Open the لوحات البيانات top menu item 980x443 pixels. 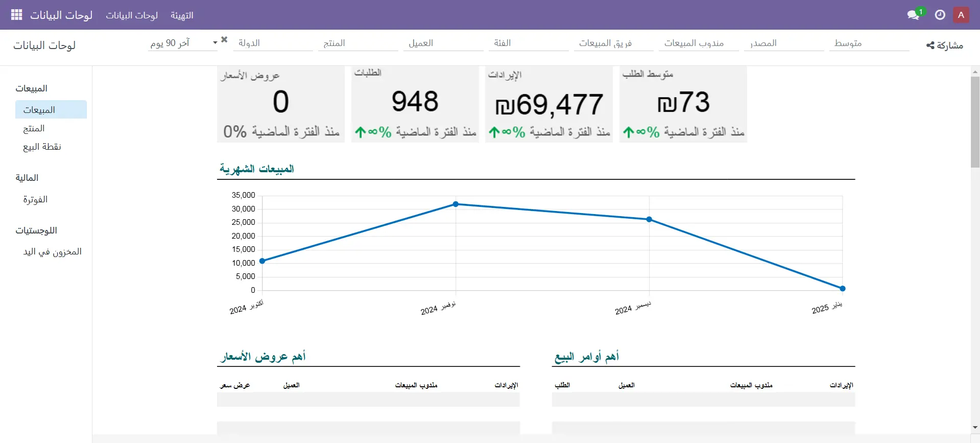point(132,15)
